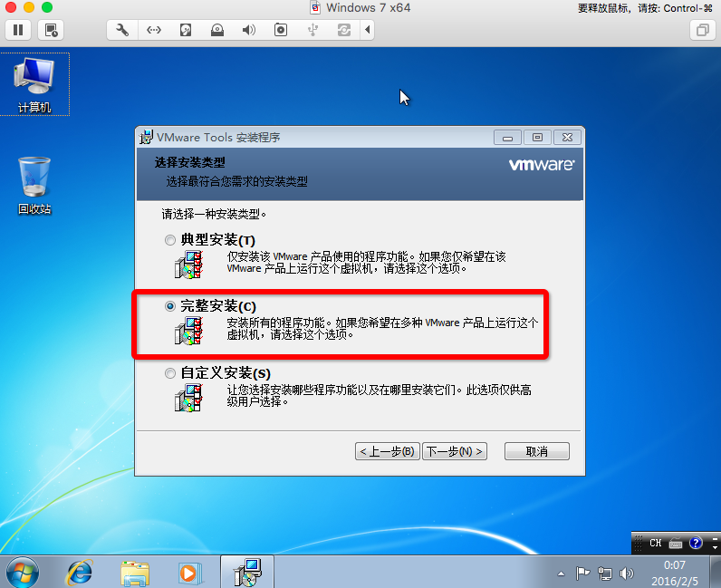Image resolution: width=721 pixels, height=588 pixels.
Task: Close the Mac VM window with red button
Action: click(11, 7)
